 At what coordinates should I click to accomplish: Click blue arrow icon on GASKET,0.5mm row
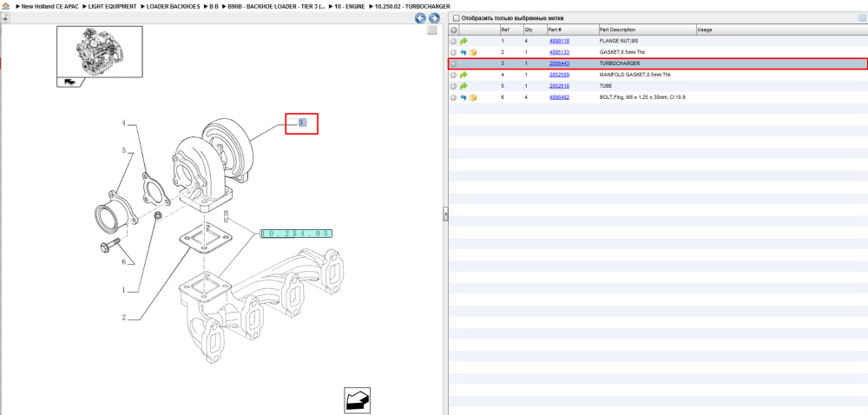(x=464, y=53)
